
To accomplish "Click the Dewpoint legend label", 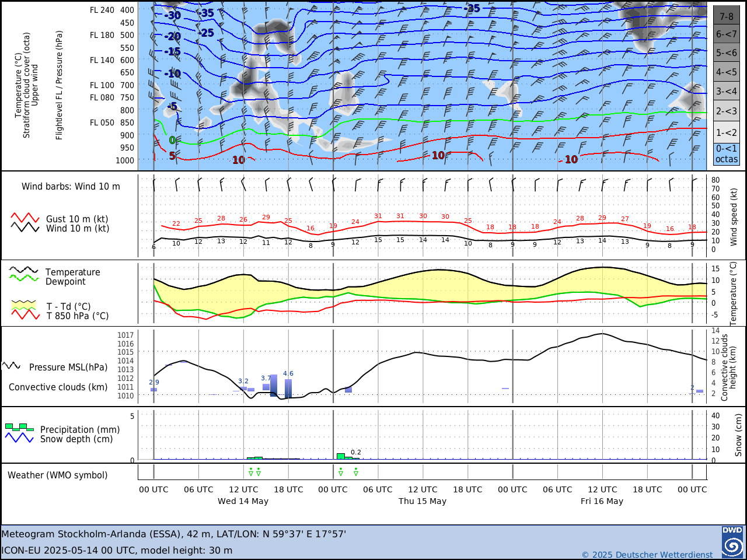I will point(65,282).
